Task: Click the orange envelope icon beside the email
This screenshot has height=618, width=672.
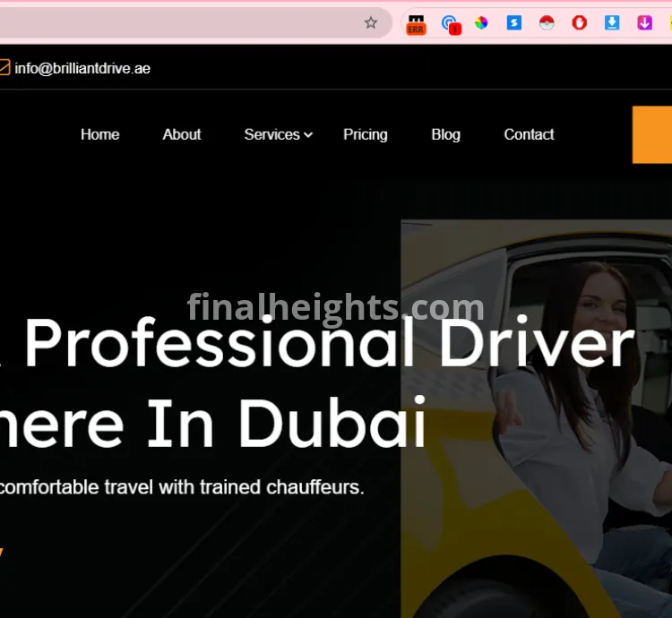Action: (4, 68)
